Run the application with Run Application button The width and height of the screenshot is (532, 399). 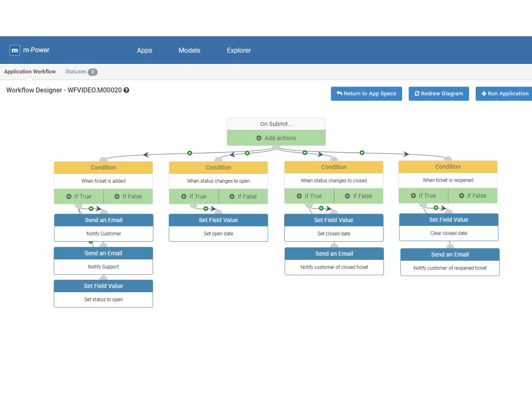point(505,94)
